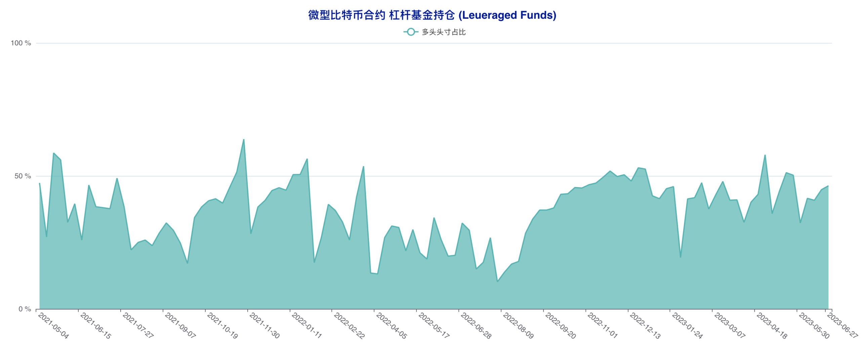The image size is (868, 347).
Task: Click x-axis date 2021-06-15
Action: click(96, 326)
